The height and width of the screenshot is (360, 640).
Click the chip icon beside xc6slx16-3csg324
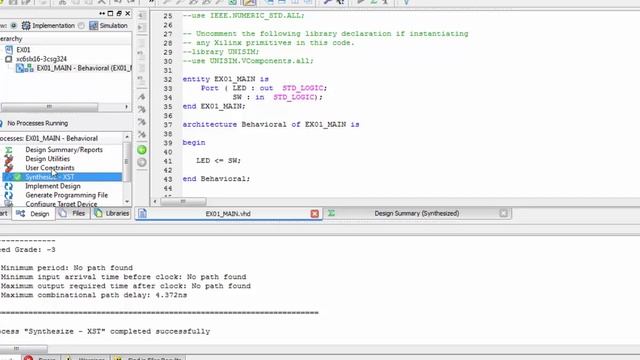9,59
